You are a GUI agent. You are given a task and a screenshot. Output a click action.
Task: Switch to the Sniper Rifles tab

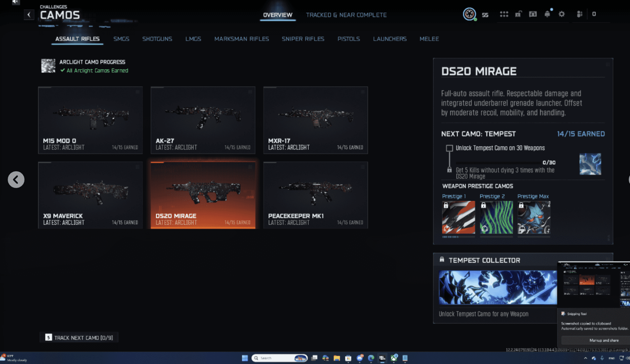303,39
